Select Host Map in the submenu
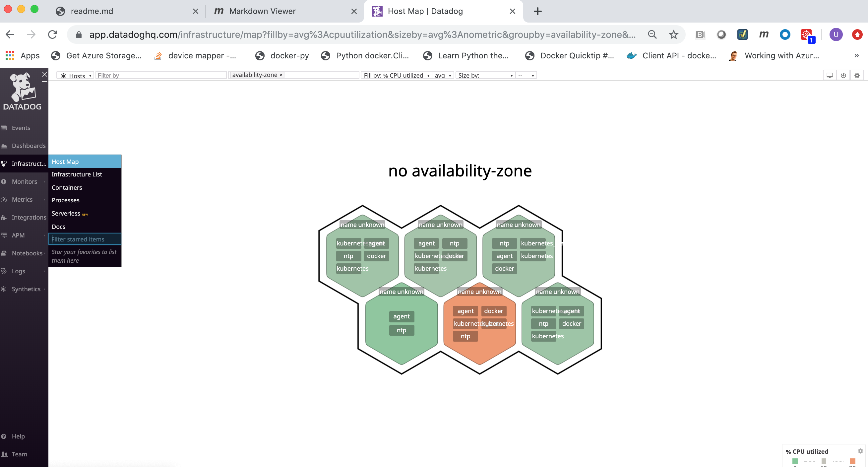868x467 pixels. pos(85,162)
